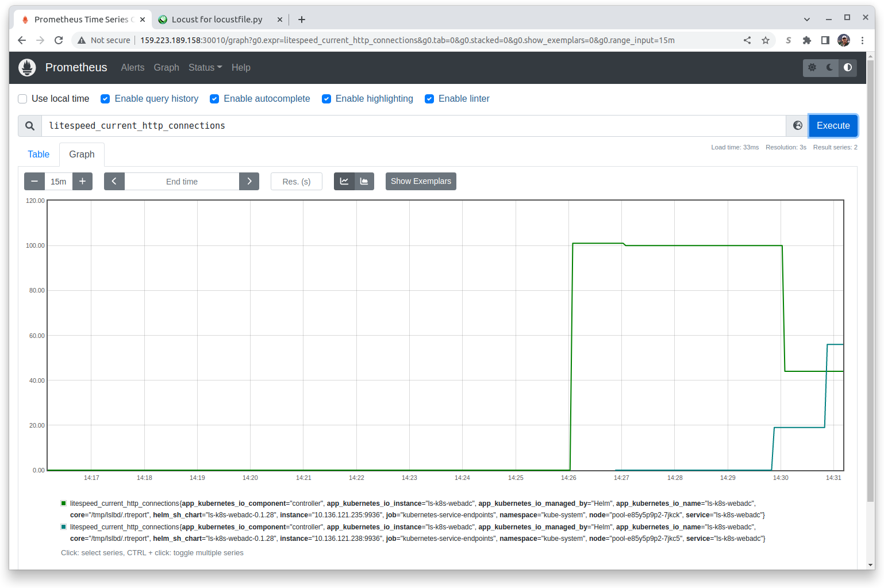Image resolution: width=884 pixels, height=588 pixels.
Task: Switch to dark theme moon icon
Action: (829, 68)
